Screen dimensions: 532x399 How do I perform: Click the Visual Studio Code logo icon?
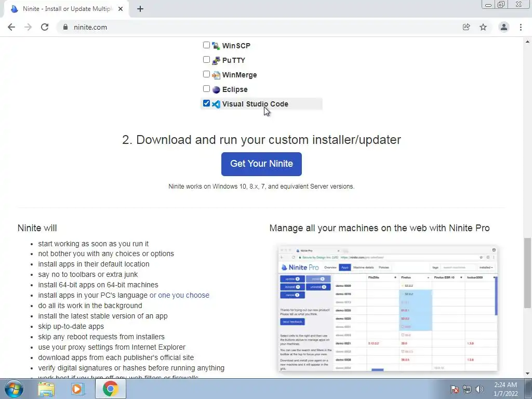click(216, 104)
